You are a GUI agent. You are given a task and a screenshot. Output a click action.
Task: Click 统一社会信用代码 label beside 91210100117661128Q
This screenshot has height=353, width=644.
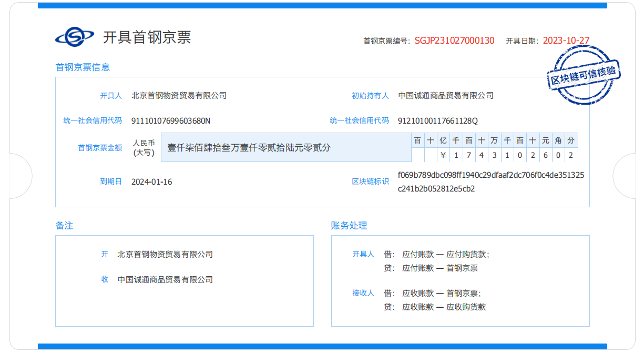coord(360,120)
